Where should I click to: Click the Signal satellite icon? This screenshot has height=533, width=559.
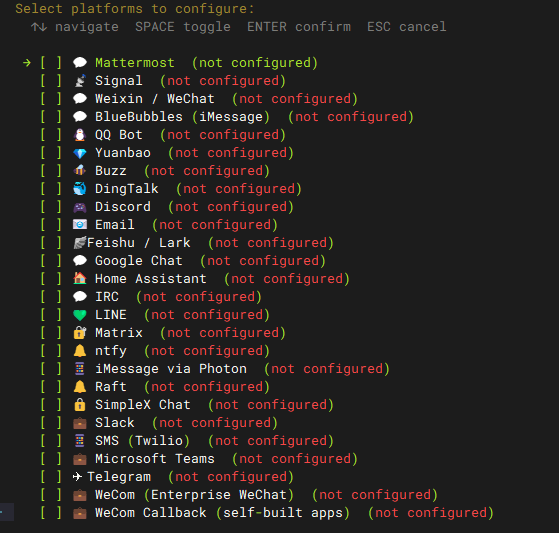coord(80,81)
